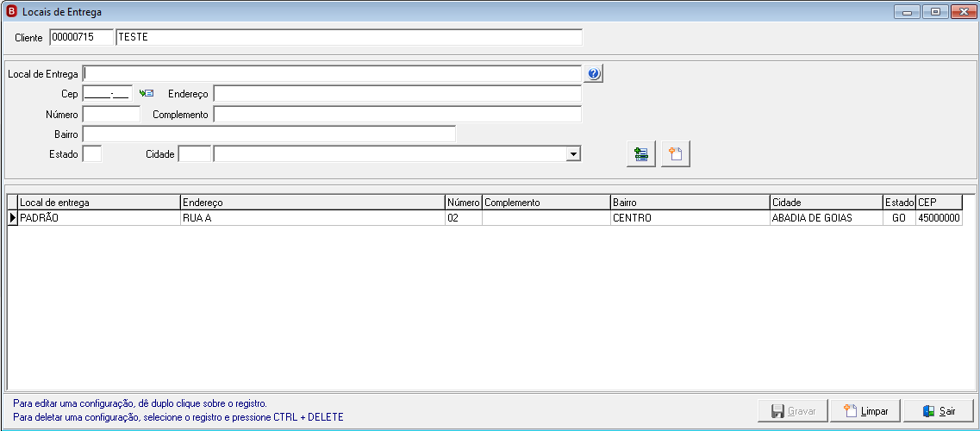Click the Estado input field

pyautogui.click(x=92, y=153)
